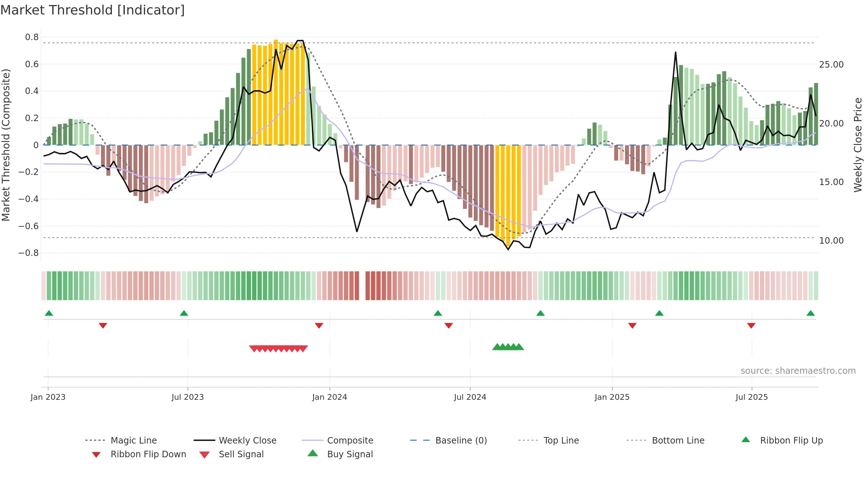Click the ribbon flip up marker near Mar 2025
The image size is (868, 488).
pos(659,313)
